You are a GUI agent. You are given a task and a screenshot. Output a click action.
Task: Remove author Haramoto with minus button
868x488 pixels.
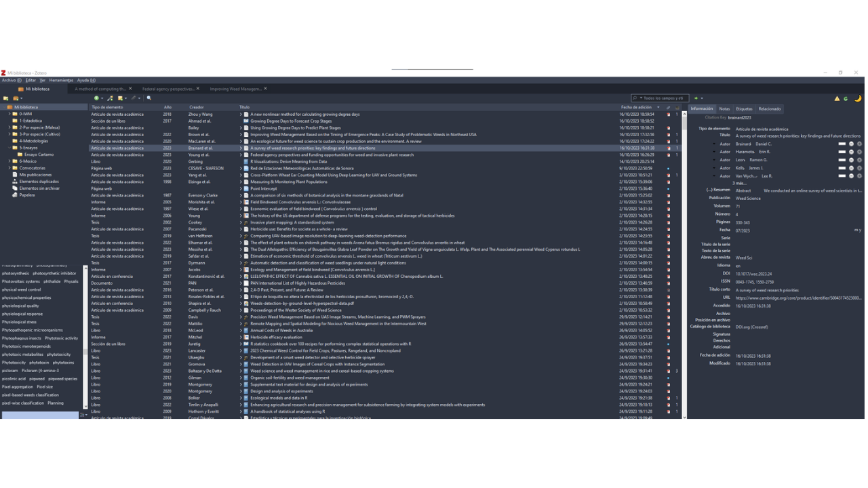tap(851, 152)
